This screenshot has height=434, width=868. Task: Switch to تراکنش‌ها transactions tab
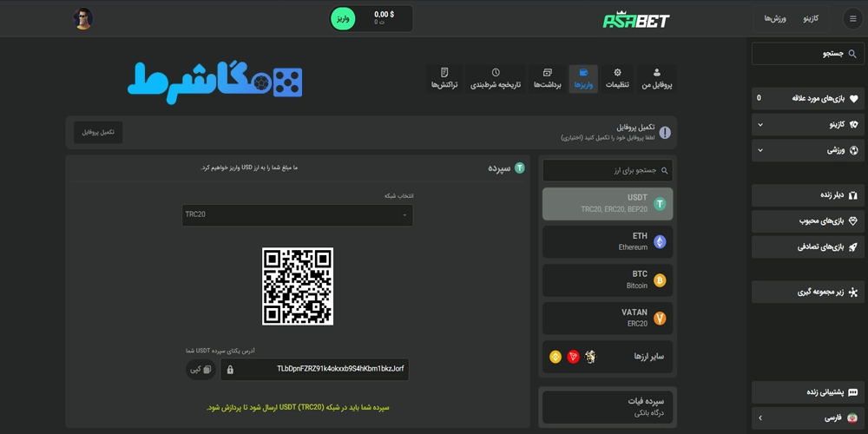444,79
